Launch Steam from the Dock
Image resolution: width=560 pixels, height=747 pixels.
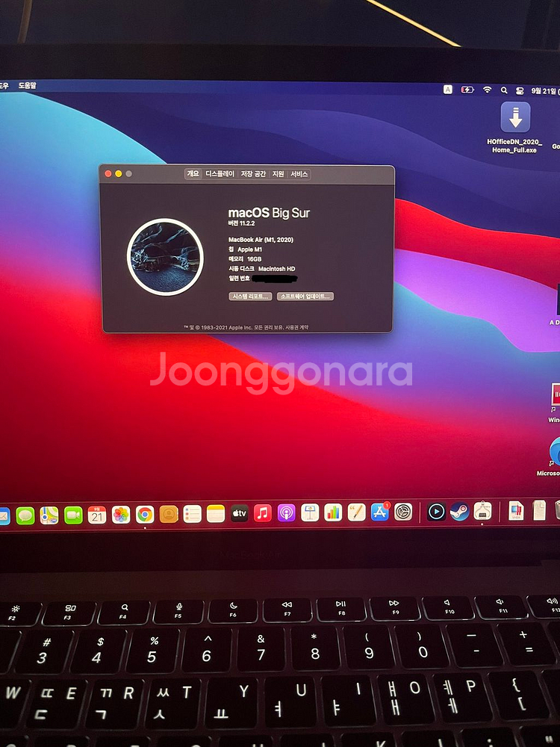click(x=459, y=511)
